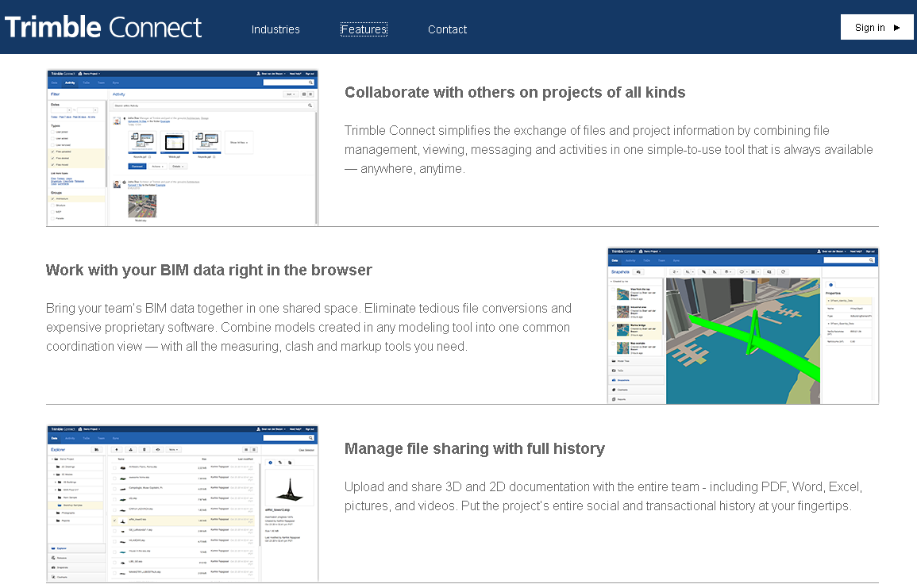Select heading 'Manage file sharing with full history'
Viewport: 917px width, 588px height.
click(474, 448)
